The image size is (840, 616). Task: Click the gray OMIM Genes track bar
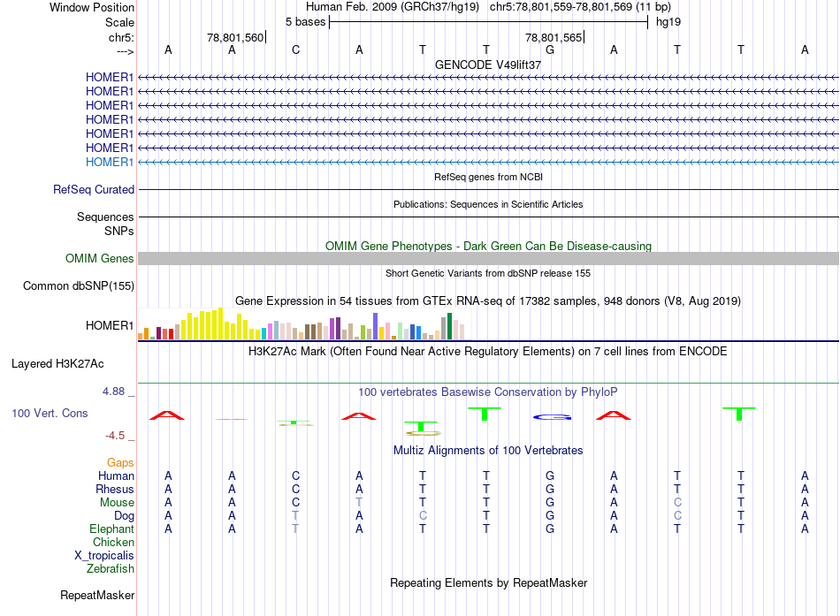(488, 259)
